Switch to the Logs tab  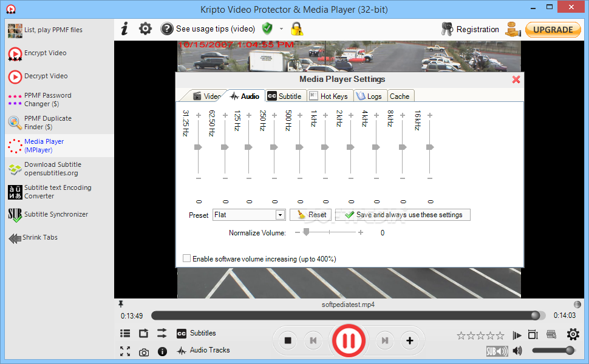[370, 96]
